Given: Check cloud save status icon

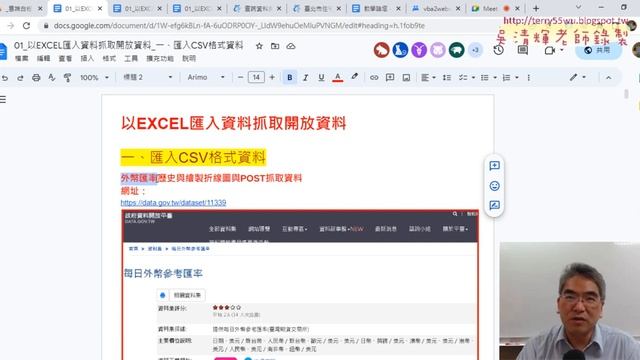Looking at the screenshot, I should (x=291, y=46).
